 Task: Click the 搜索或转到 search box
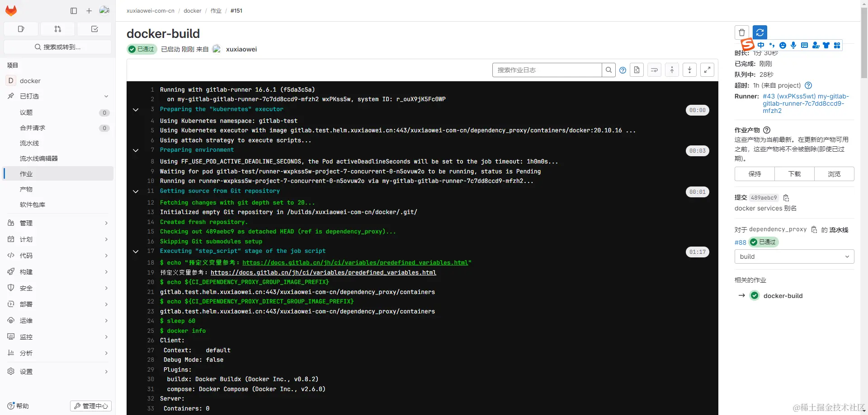(x=58, y=47)
